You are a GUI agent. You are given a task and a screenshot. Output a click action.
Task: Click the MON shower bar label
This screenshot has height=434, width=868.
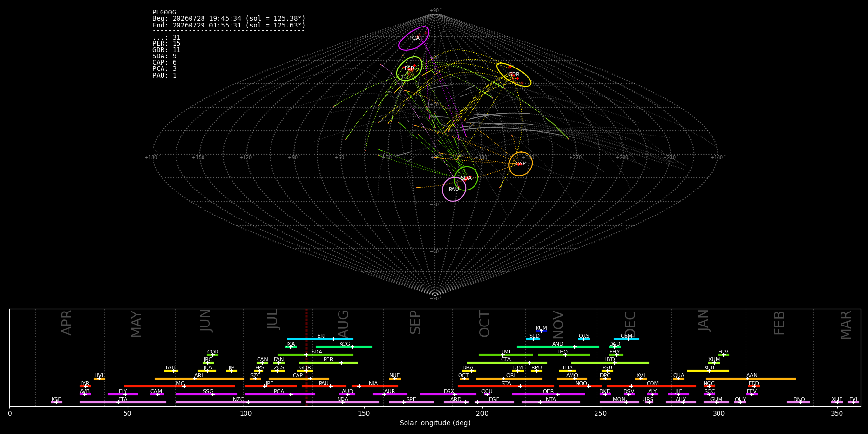(619, 400)
